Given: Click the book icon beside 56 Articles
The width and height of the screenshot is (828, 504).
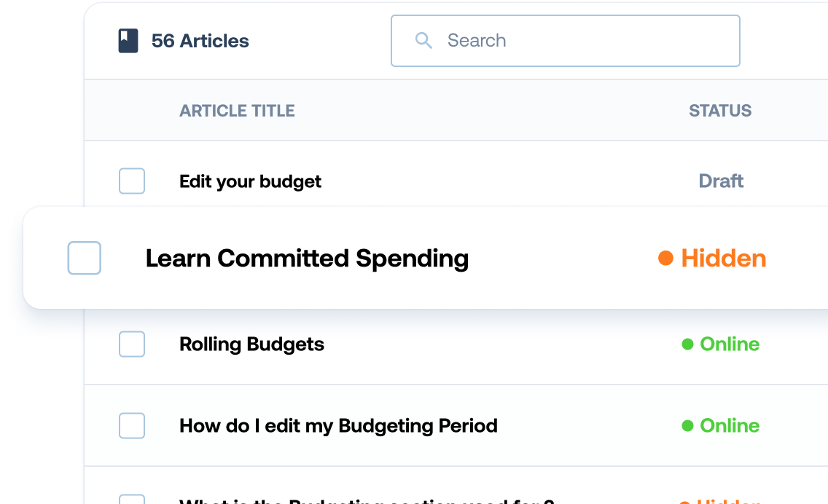Looking at the screenshot, I should pyautogui.click(x=128, y=41).
